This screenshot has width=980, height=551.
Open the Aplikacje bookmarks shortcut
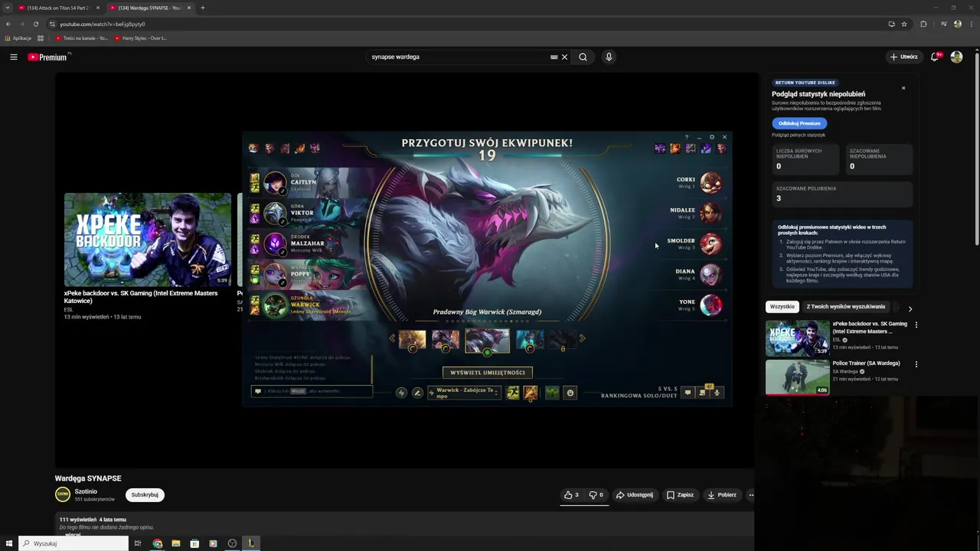pyautogui.click(x=18, y=38)
